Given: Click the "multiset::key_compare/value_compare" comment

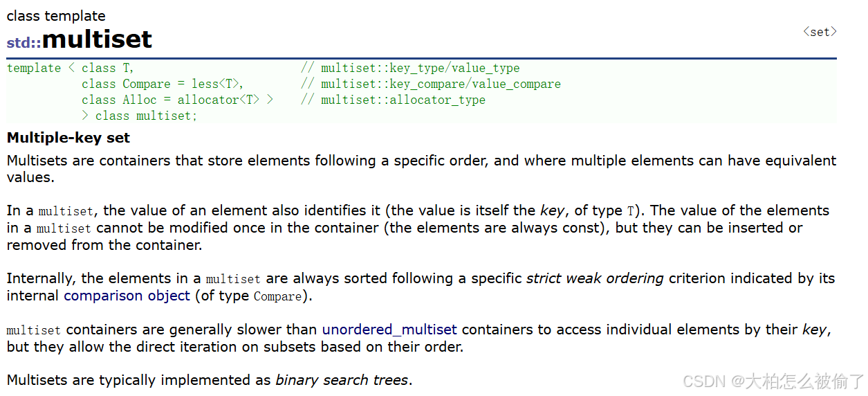Looking at the screenshot, I should 431,84.
